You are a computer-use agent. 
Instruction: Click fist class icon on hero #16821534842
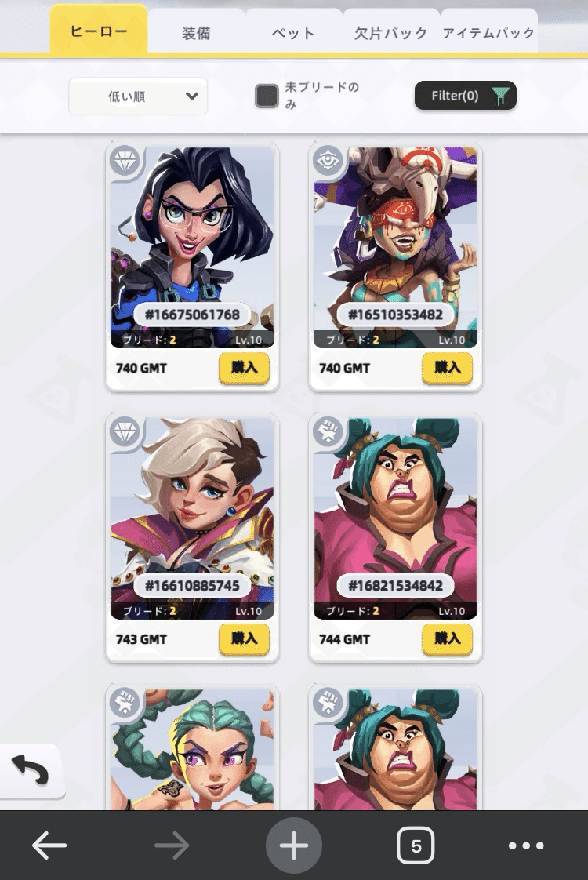coord(328,433)
